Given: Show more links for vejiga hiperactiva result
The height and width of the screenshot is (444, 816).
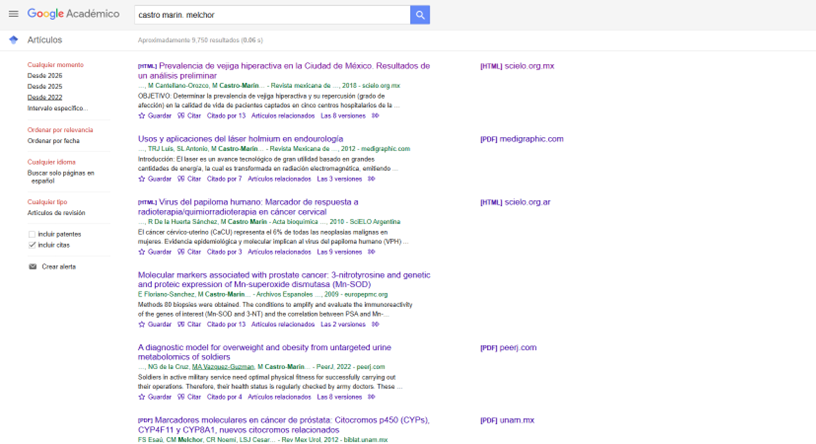Looking at the screenshot, I should [x=375, y=116].
